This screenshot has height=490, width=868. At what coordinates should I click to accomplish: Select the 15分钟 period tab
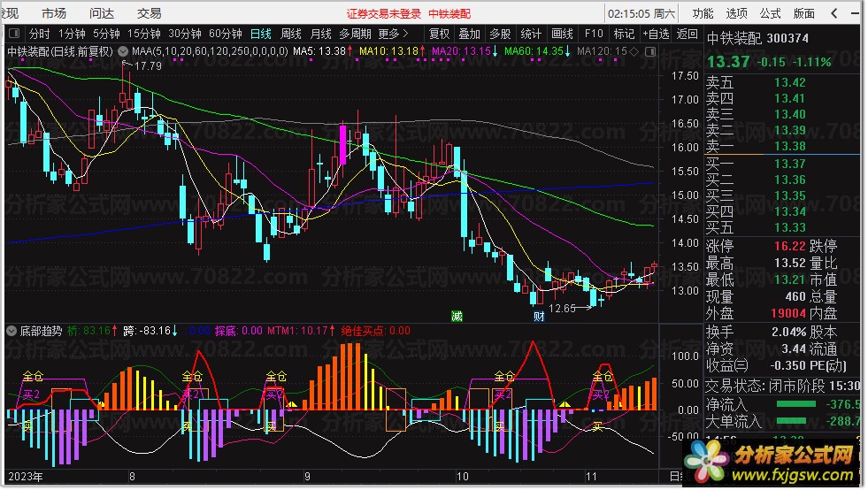(x=144, y=34)
